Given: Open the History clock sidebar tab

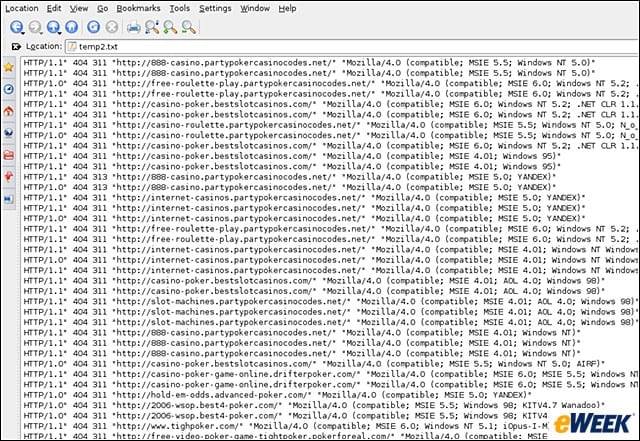Looking at the screenshot, I should 9,89.
